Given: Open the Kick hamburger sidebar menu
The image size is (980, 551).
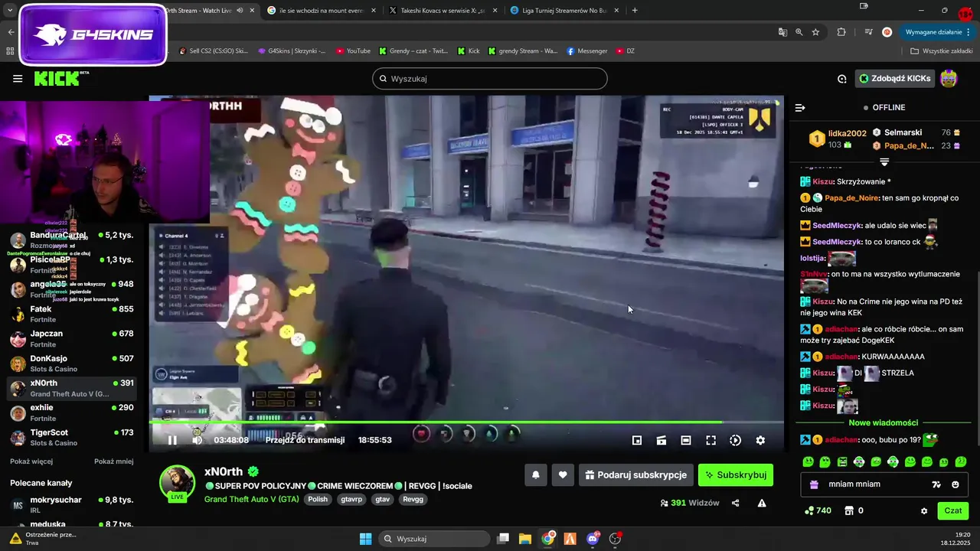Looking at the screenshot, I should (18, 78).
